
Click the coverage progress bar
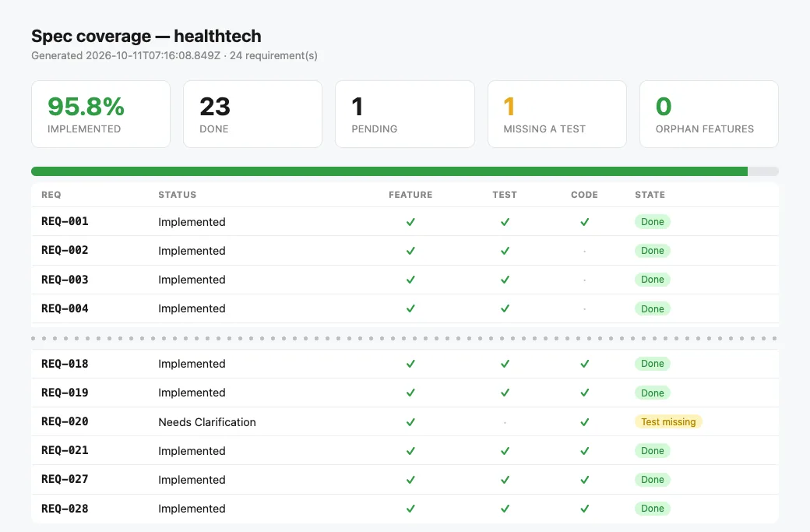(x=404, y=171)
